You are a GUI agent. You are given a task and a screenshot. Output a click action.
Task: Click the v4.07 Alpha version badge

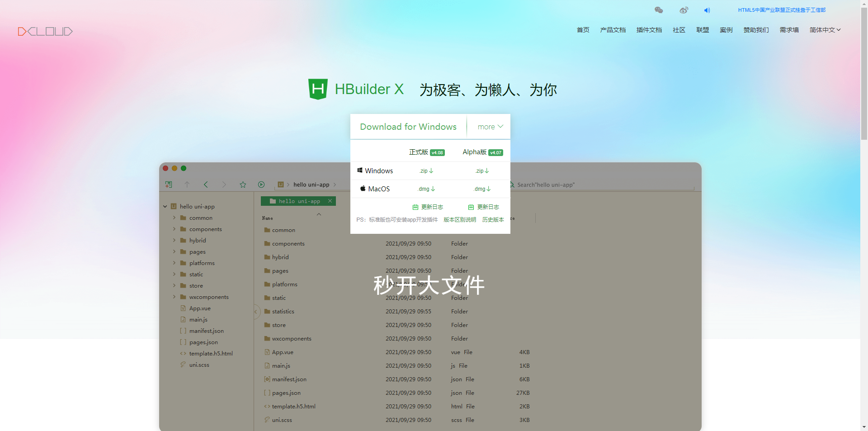tap(495, 153)
